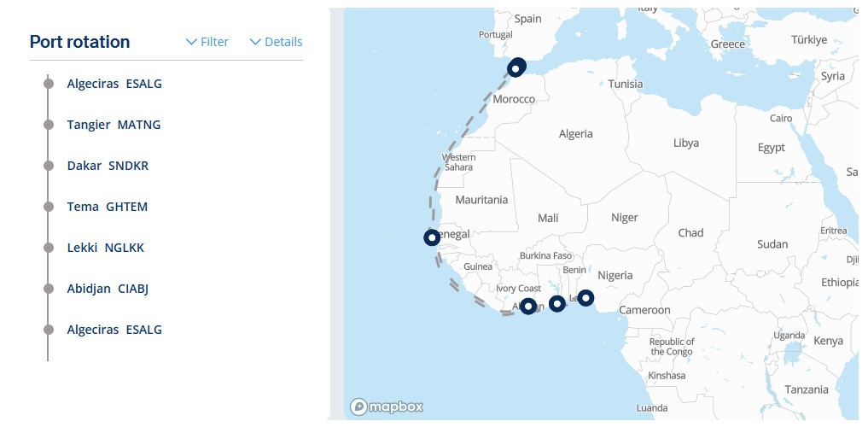
Task: Click the Dakar port marker on map
Action: 432,237
